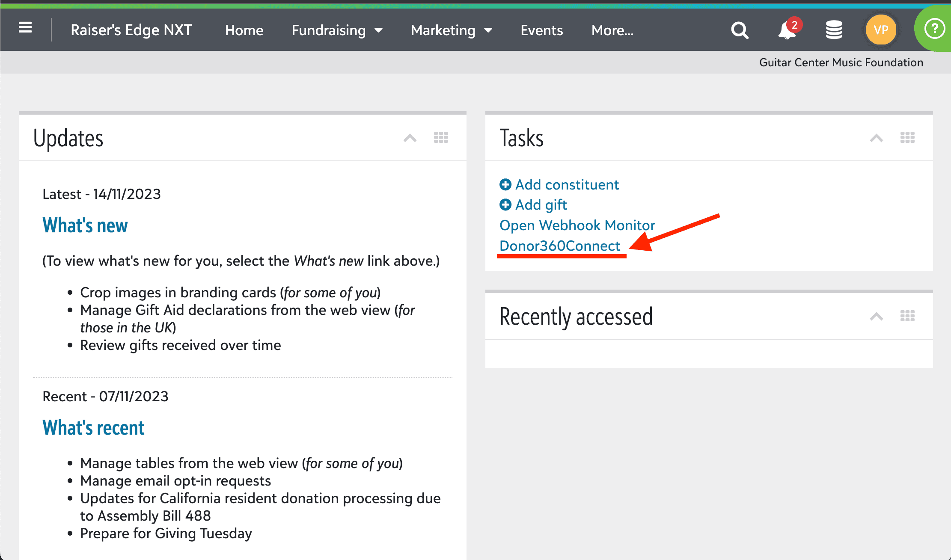Collapse the Tasks panel
The image size is (951, 560).
tap(876, 138)
